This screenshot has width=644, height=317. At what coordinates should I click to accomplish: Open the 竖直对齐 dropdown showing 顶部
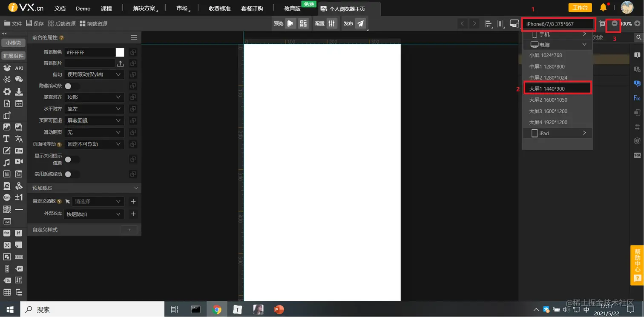point(94,97)
